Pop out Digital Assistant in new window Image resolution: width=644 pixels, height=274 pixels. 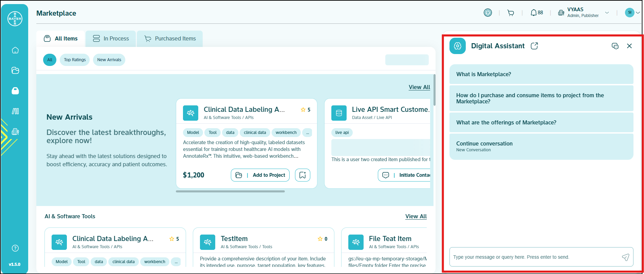coord(534,46)
